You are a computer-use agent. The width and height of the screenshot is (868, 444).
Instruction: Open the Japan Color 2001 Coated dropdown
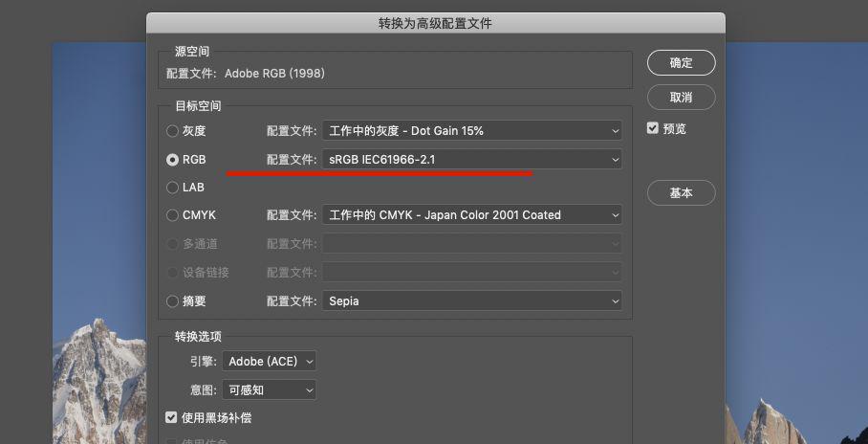[x=472, y=214]
